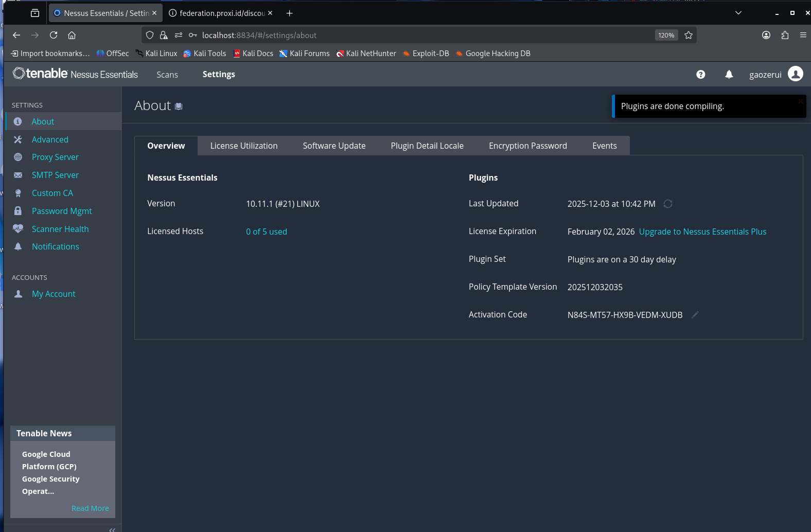This screenshot has height=532, width=811.
Task: Click the Custom CA certificate icon
Action: (18, 193)
